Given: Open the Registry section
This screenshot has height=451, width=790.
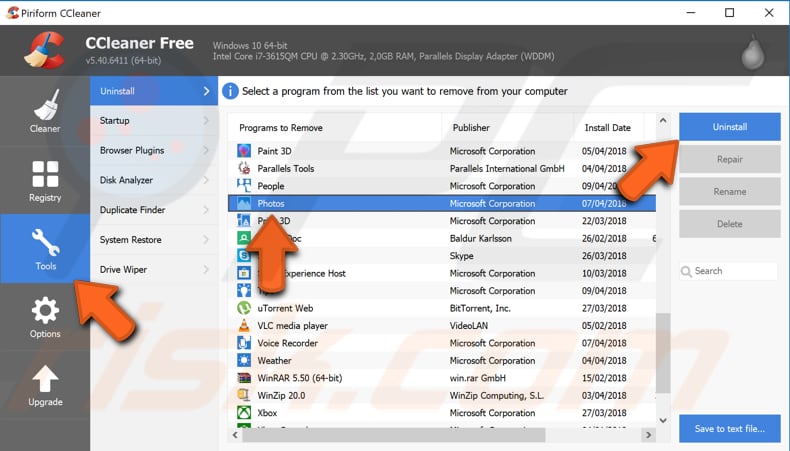Looking at the screenshot, I should click(45, 181).
